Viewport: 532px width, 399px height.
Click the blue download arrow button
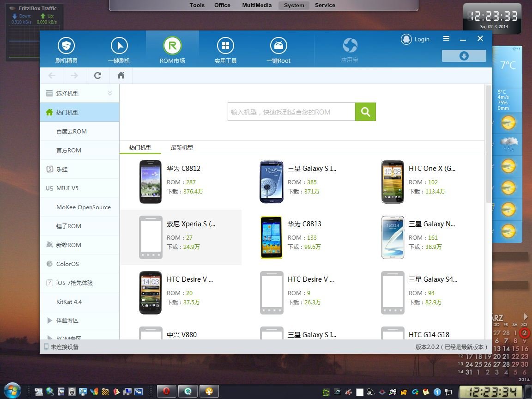pos(464,56)
